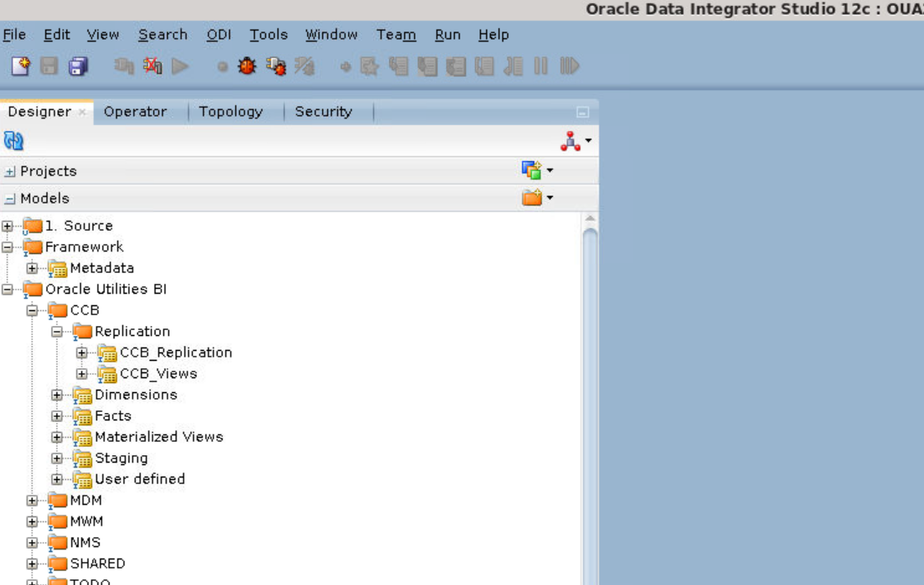This screenshot has width=924, height=585.
Task: Expand the Dimensions model node
Action: click(x=56, y=395)
